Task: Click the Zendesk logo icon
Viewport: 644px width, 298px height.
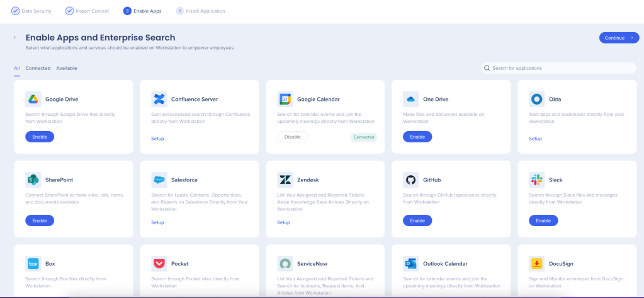Action: [x=285, y=180]
